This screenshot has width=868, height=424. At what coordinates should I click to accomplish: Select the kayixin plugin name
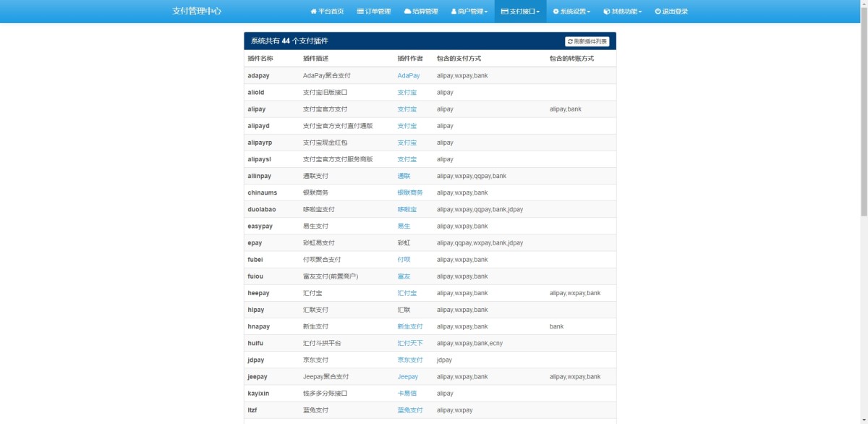point(258,394)
